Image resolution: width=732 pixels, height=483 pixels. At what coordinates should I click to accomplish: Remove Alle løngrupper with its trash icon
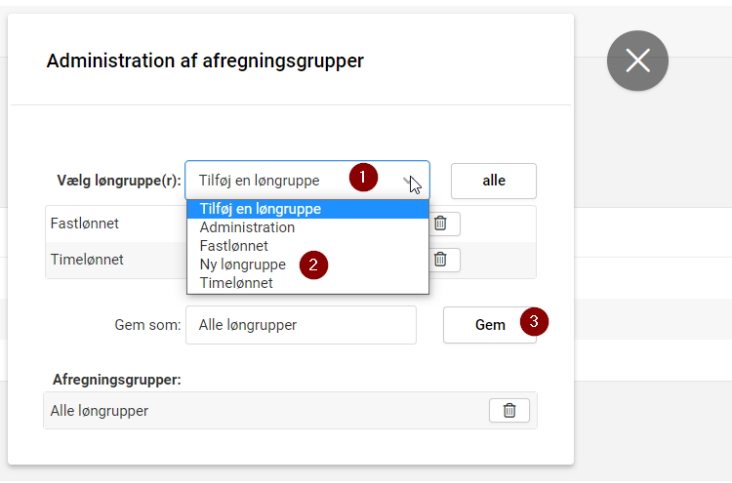(x=509, y=410)
